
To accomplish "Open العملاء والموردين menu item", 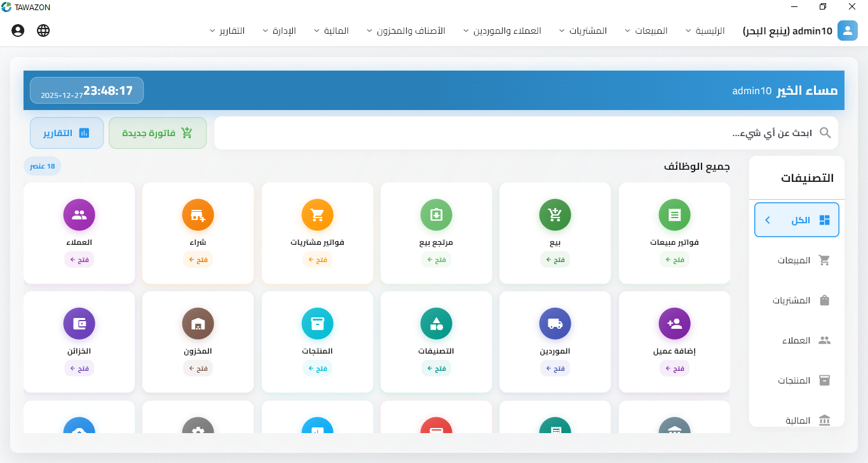I will point(507,30).
